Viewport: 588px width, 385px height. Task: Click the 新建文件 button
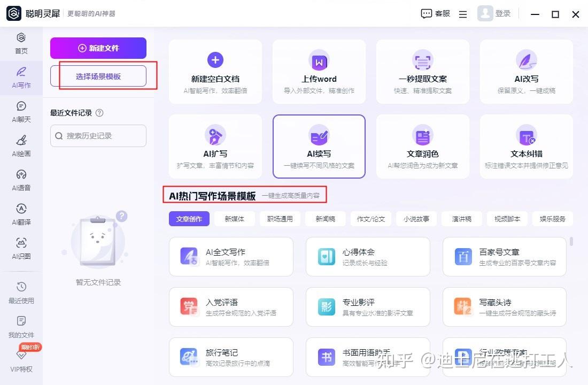[x=98, y=48]
